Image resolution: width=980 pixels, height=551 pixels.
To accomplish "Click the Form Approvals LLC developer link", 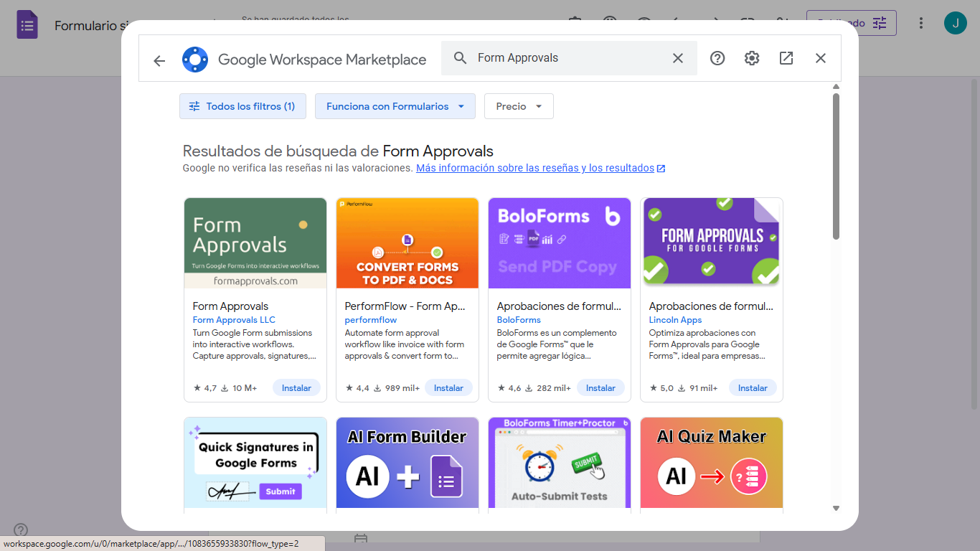I will tap(234, 320).
